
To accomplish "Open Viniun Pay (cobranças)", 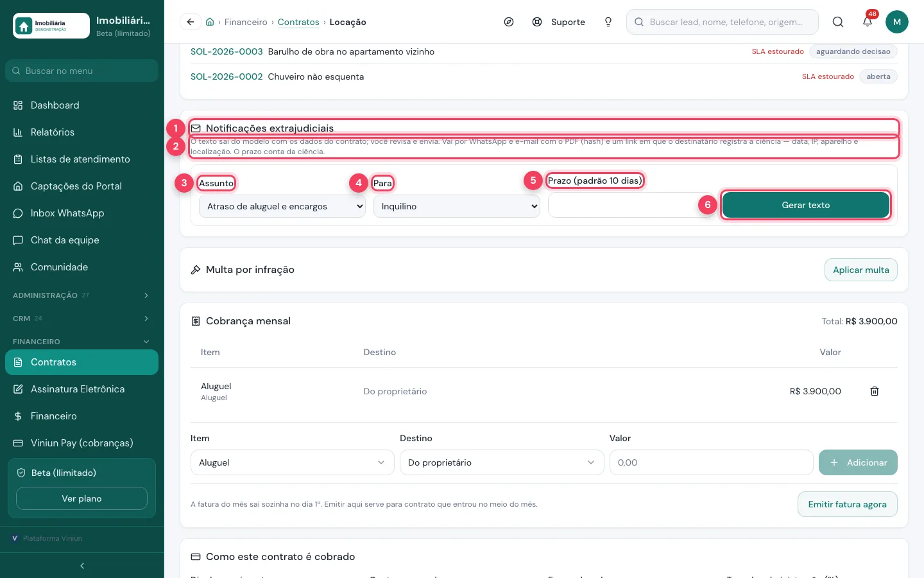I will pyautogui.click(x=81, y=443).
